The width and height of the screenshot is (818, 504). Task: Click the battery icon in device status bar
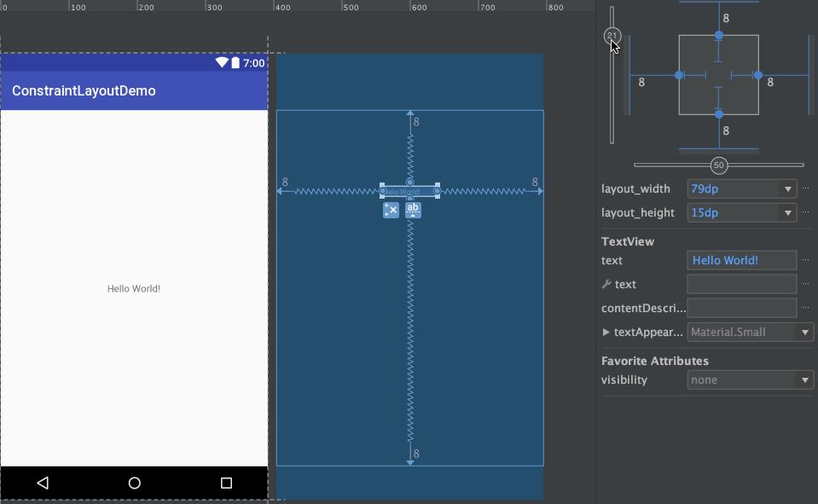[235, 62]
